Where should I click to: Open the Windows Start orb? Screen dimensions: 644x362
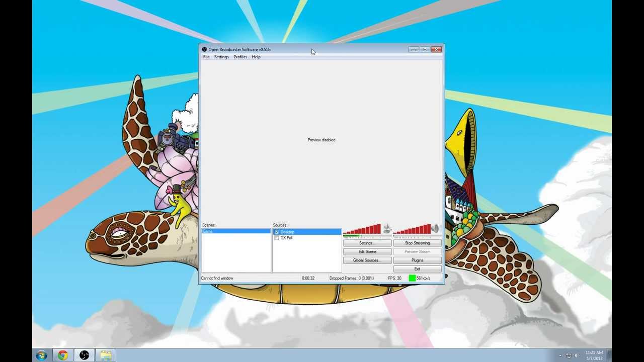42,355
